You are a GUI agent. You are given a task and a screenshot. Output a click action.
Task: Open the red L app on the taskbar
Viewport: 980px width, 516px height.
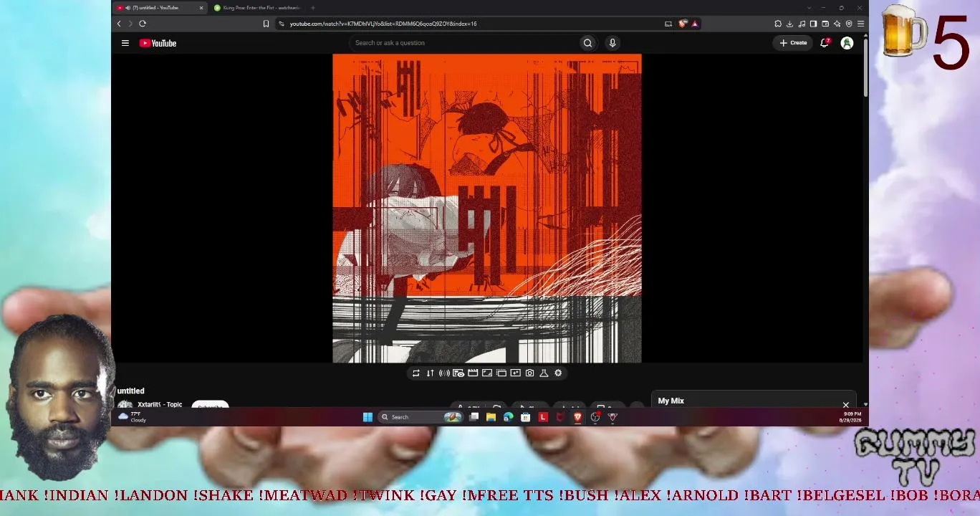click(543, 417)
